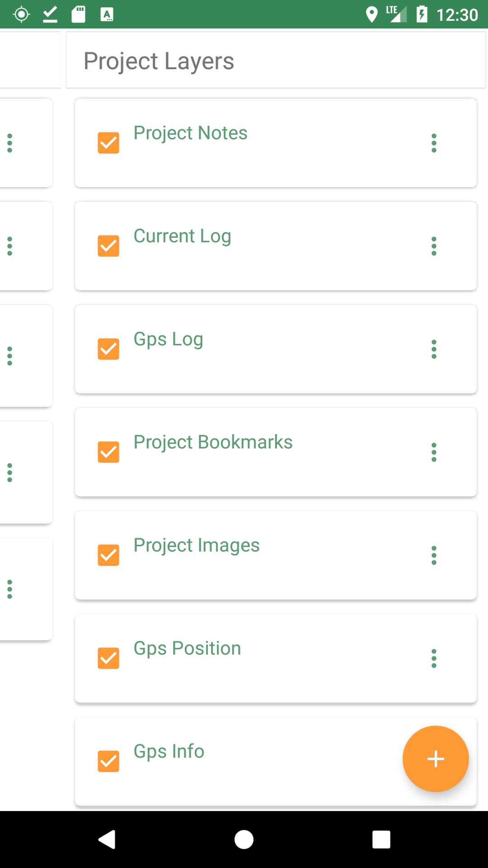488x868 pixels.
Task: Tap the Project Layers header
Action: click(159, 61)
